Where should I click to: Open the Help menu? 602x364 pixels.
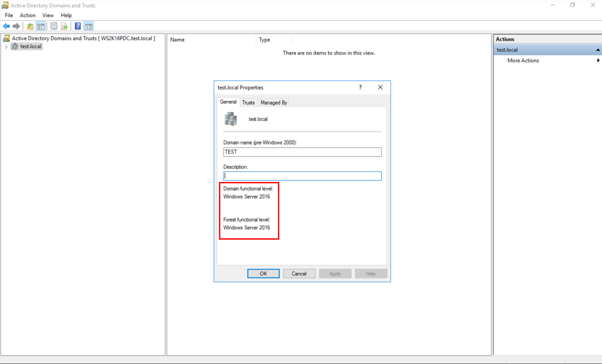click(x=66, y=15)
